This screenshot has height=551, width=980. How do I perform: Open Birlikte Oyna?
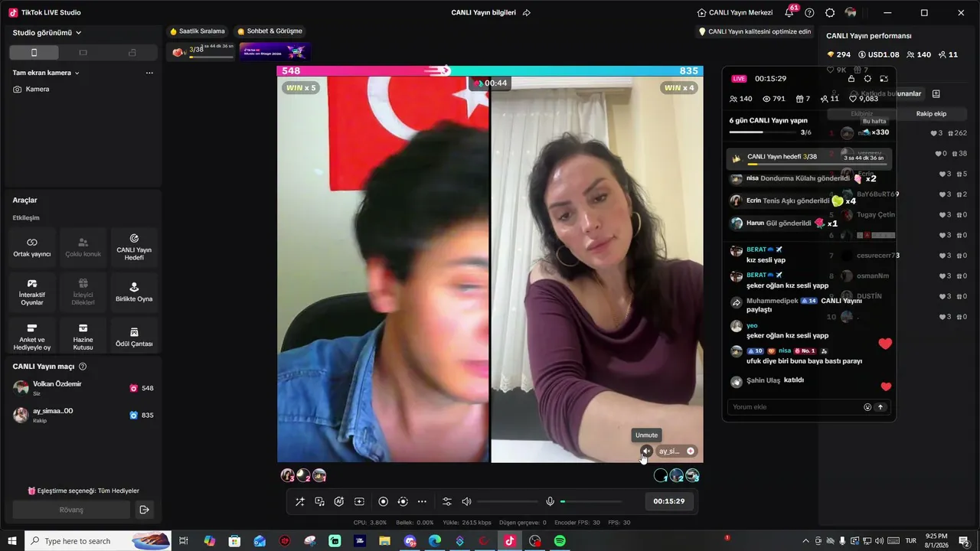pyautogui.click(x=134, y=292)
